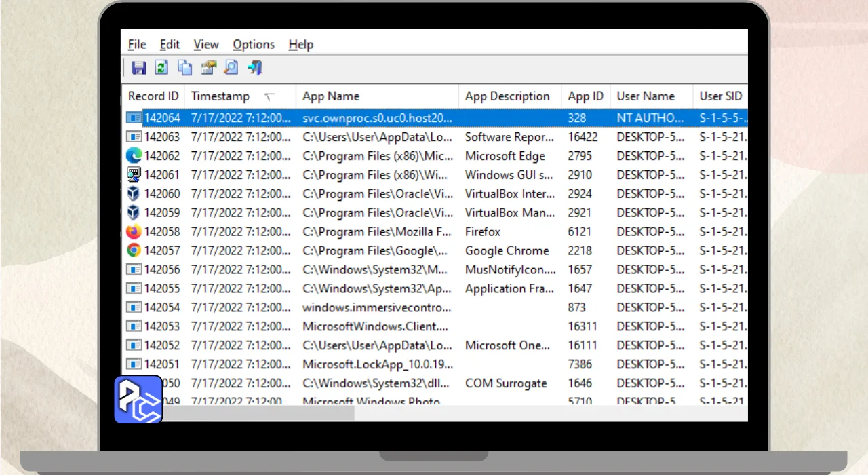The image size is (868, 475).
Task: Open the Options menu
Action: tap(254, 45)
